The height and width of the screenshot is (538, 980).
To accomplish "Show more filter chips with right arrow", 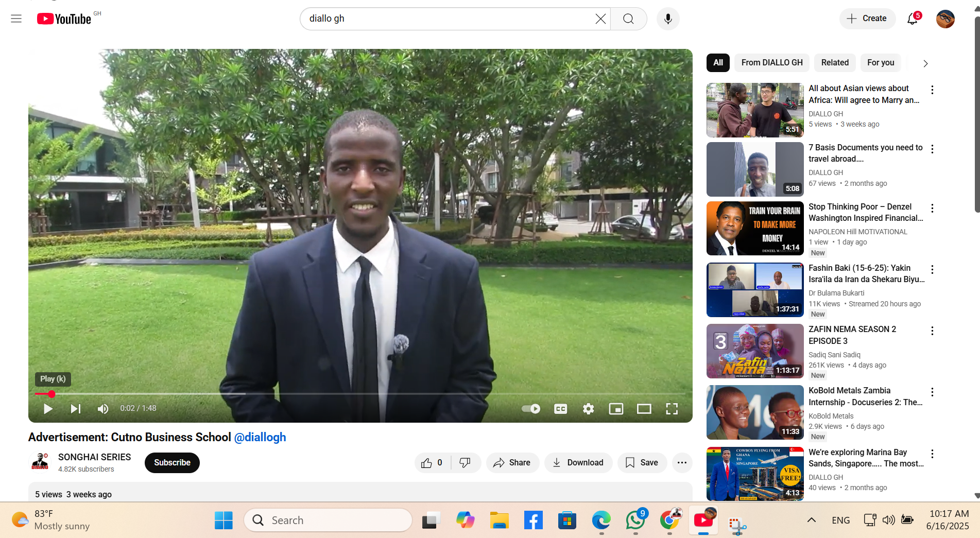I will (925, 63).
